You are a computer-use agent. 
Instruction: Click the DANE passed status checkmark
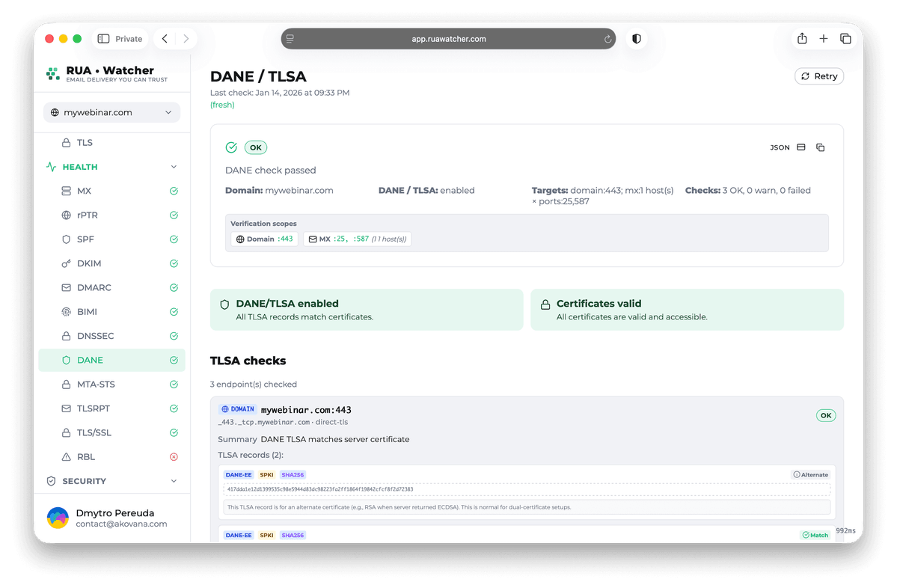tap(174, 361)
